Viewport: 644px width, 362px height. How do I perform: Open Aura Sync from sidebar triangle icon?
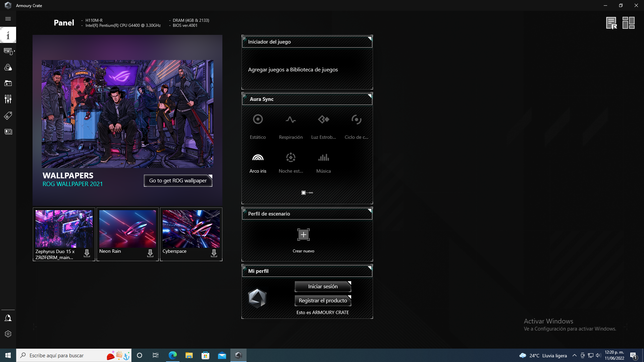click(8, 67)
